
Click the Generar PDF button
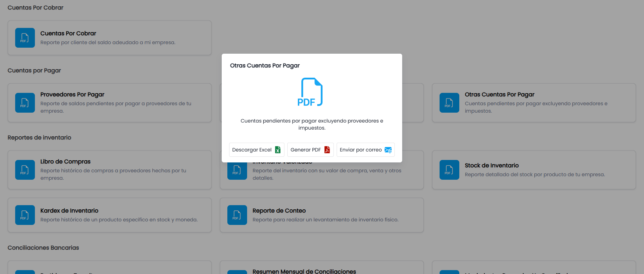point(310,150)
